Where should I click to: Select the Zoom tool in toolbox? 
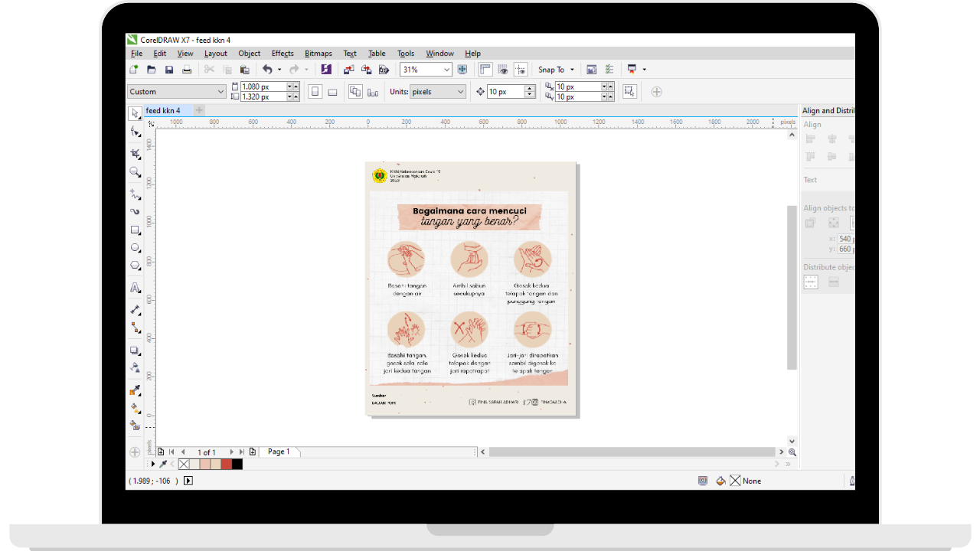pos(135,172)
